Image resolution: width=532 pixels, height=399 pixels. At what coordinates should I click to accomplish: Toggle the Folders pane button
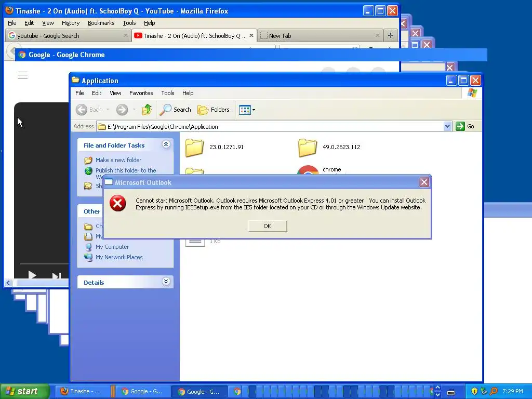pos(214,110)
